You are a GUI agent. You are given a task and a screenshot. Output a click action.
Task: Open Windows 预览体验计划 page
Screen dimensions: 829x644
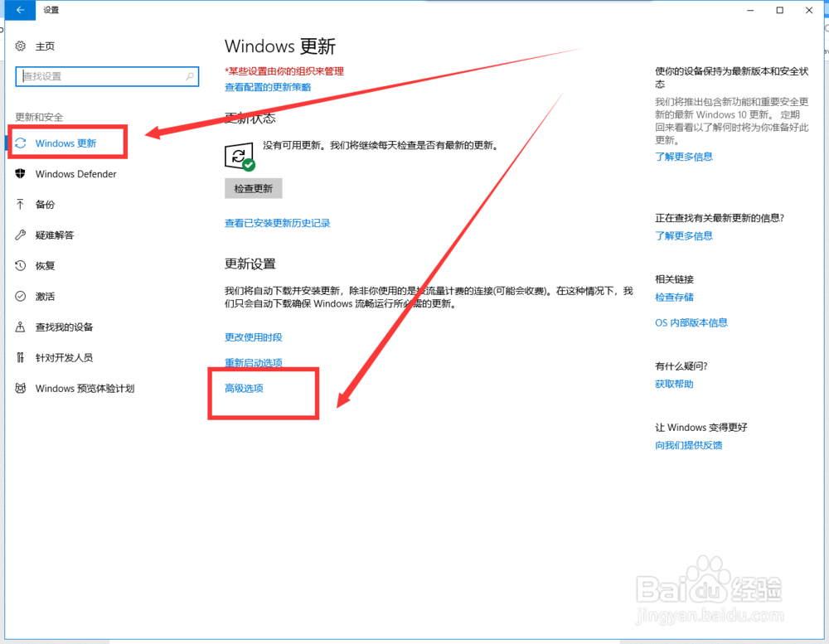click(x=85, y=389)
